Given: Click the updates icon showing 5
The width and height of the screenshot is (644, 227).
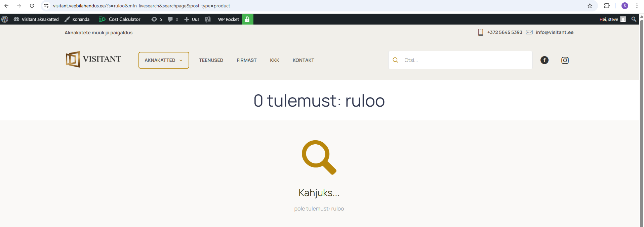Looking at the screenshot, I should pos(156,19).
